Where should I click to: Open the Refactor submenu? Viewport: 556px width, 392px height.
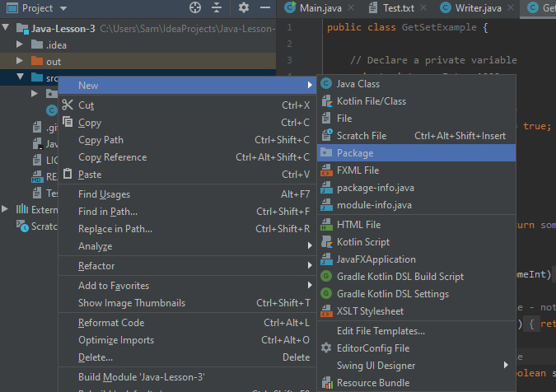point(96,266)
